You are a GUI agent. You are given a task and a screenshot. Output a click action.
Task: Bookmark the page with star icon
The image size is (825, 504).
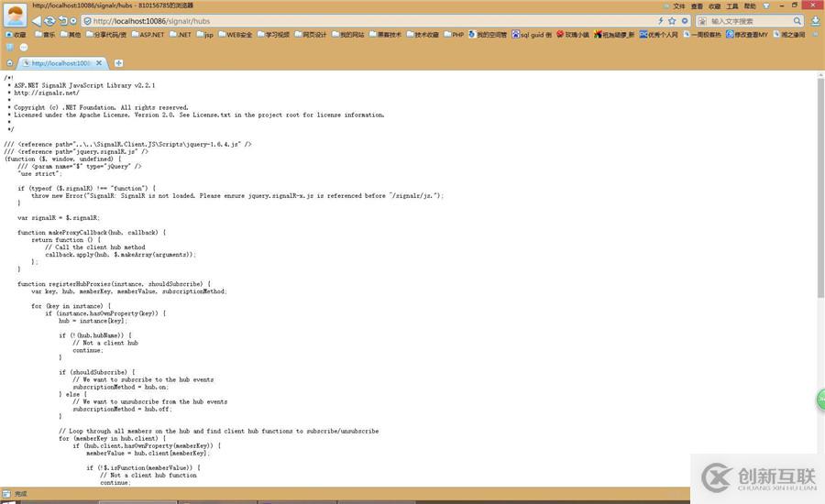(672, 21)
